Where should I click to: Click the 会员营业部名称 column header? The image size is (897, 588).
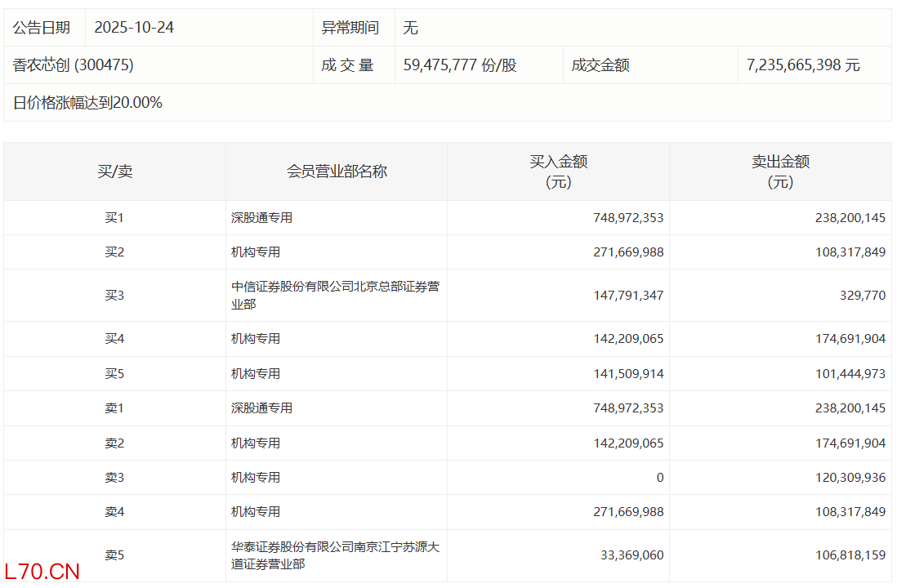[x=337, y=171]
